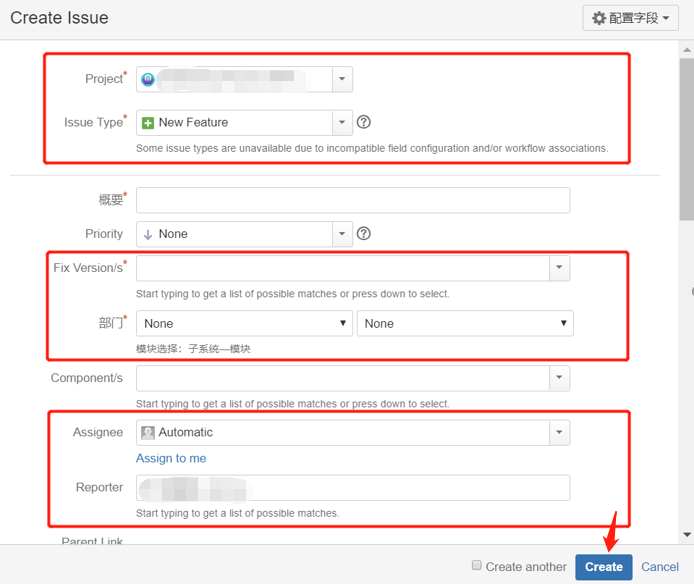Open help icon beside Priority
The width and height of the screenshot is (694, 584).
click(363, 233)
